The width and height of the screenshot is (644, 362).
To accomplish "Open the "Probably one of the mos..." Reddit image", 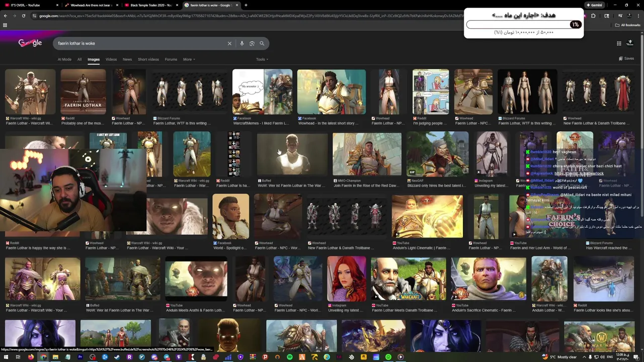I will click(x=83, y=92).
